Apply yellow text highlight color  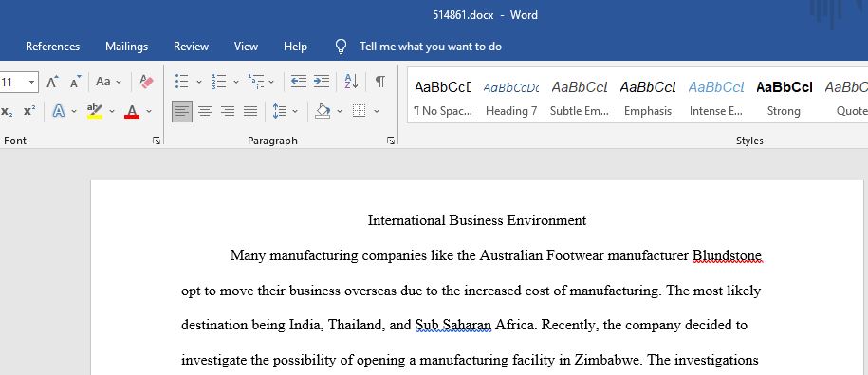(x=95, y=111)
